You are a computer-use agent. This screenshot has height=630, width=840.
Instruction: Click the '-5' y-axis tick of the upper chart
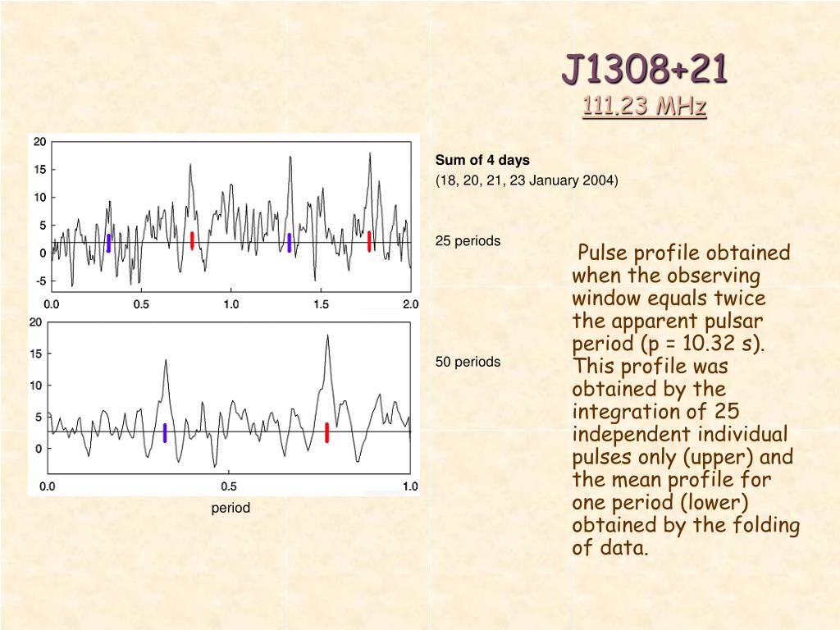point(40,281)
